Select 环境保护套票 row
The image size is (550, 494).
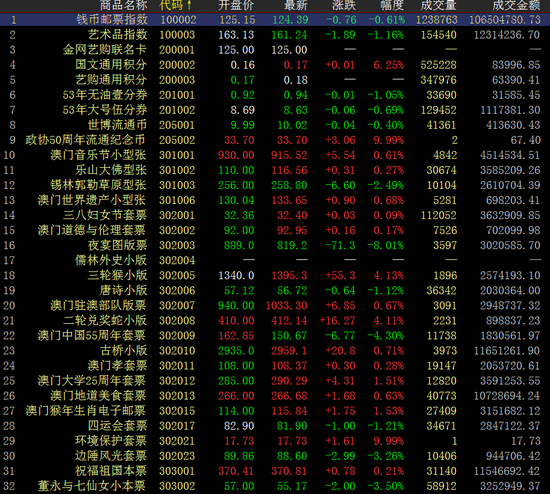[x=275, y=441]
